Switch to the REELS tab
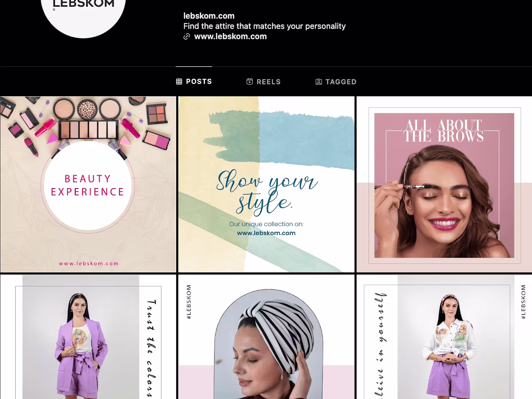Viewport: 532px width, 399px height. [x=264, y=82]
